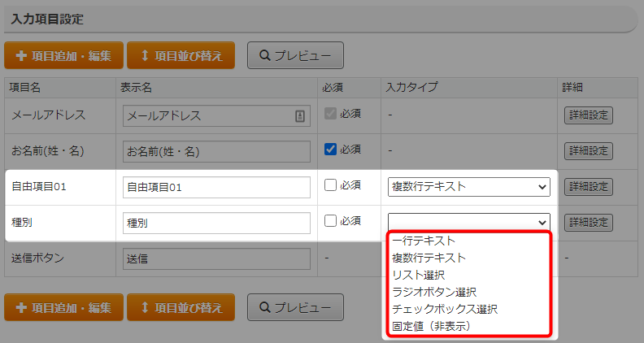Open 詳細設定 for 種別 row
644x343 pixels.
tap(588, 223)
